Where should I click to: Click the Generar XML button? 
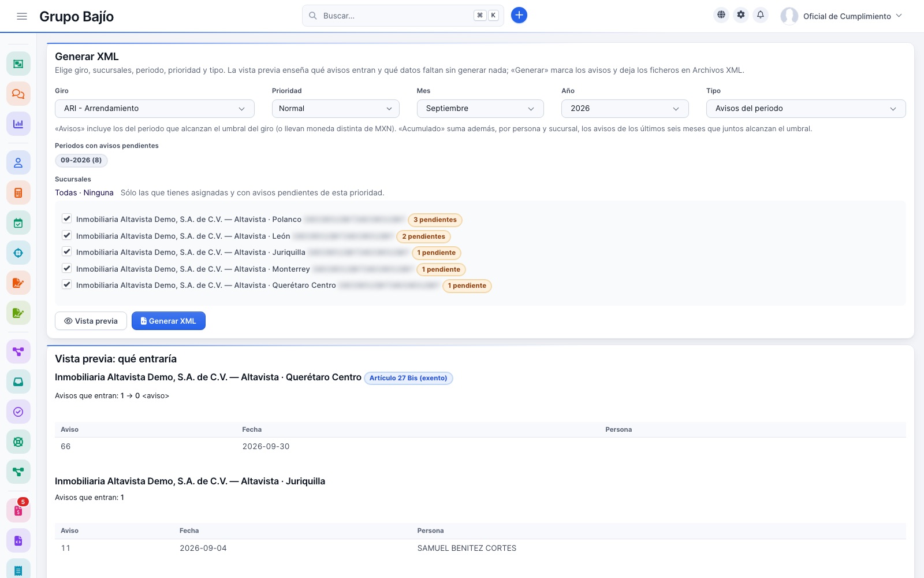coord(169,321)
